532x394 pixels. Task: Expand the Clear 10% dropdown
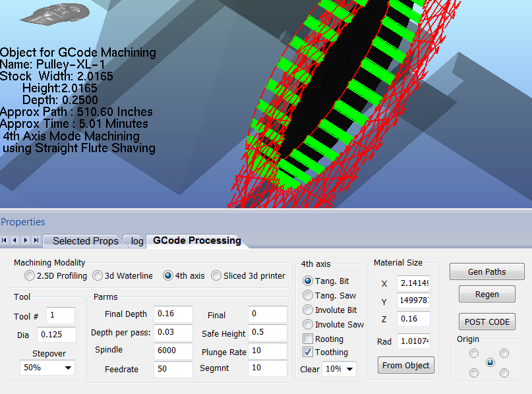click(x=339, y=369)
